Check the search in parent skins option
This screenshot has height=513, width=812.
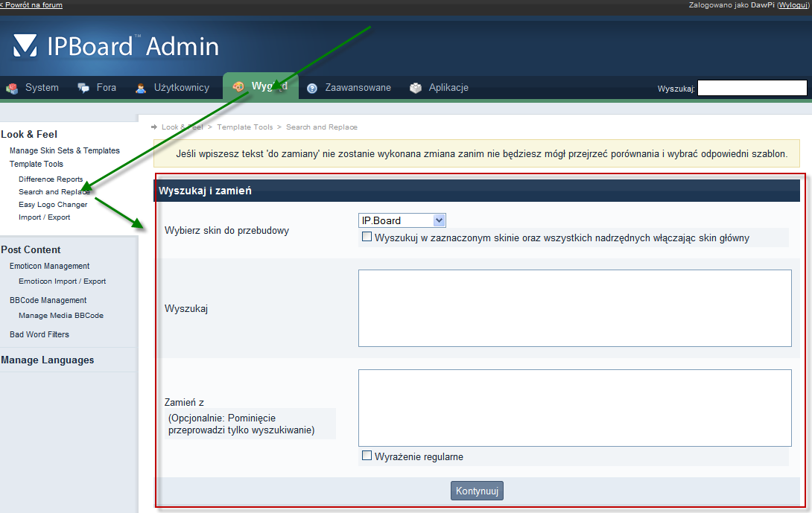tap(367, 237)
